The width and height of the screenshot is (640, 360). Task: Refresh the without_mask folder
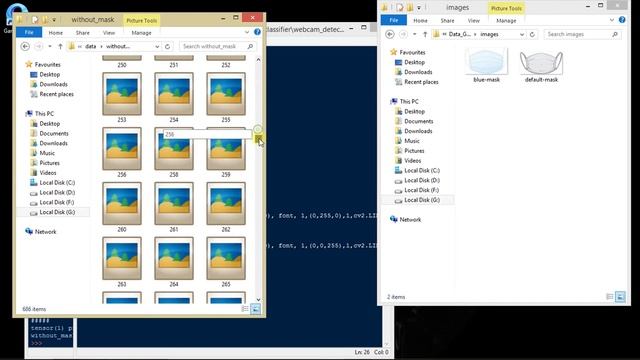167,47
